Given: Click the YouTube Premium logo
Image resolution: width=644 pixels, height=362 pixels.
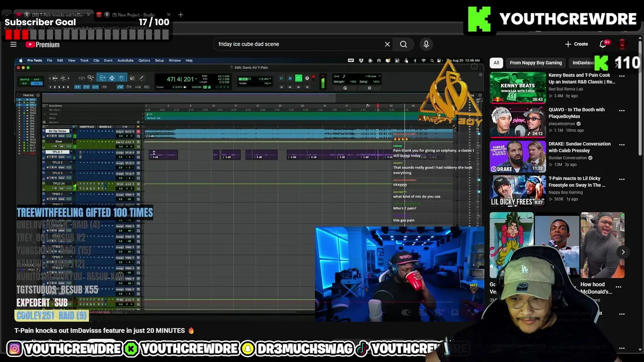Looking at the screenshot, I should 43,45.
